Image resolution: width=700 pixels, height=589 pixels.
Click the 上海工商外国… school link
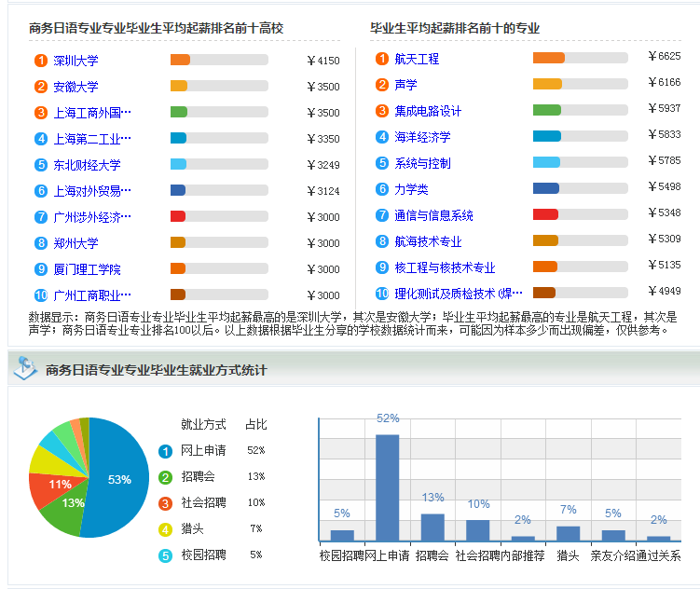pos(92,113)
